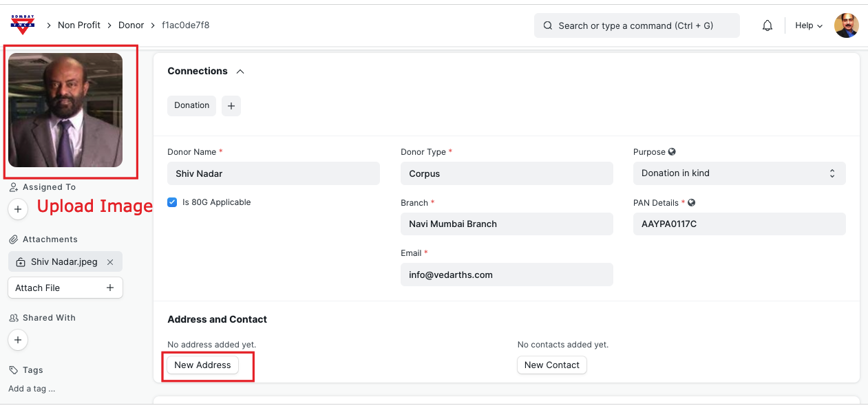Click the Attach File button
This screenshot has width=868, height=408.
65,288
